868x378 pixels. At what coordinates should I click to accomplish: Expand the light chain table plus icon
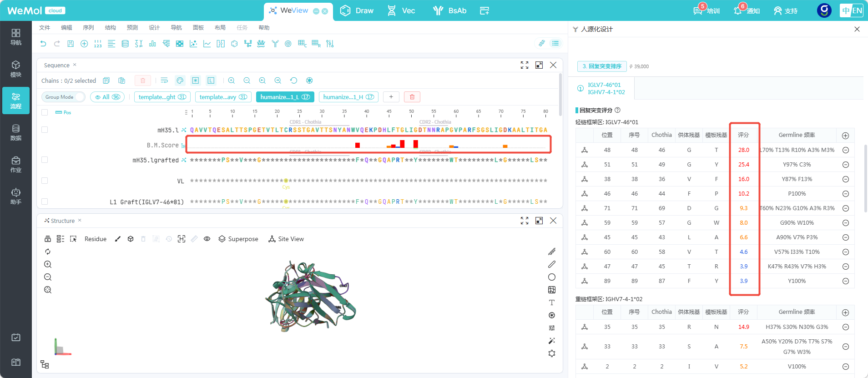pos(845,136)
